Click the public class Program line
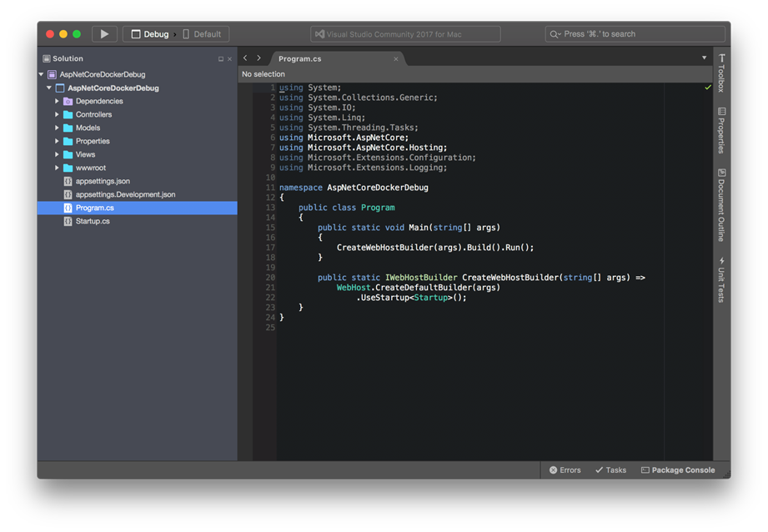 347,208
